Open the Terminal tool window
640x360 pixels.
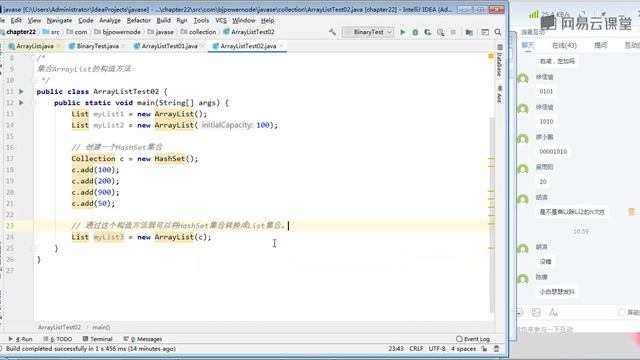(x=97, y=339)
